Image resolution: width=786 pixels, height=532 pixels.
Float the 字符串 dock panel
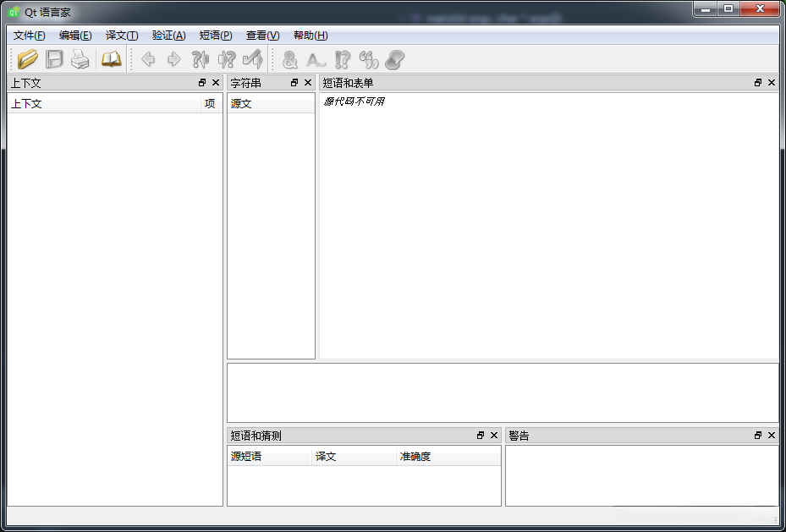[x=294, y=83]
